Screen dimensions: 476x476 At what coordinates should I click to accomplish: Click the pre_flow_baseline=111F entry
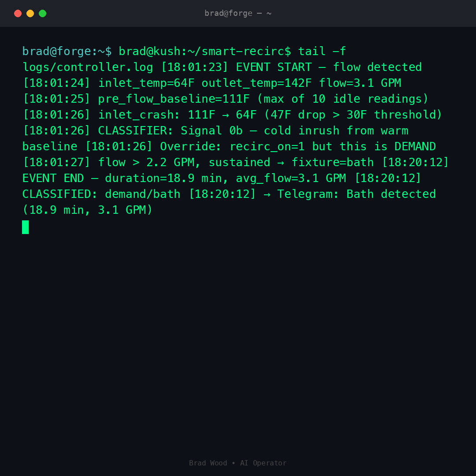pos(173,99)
